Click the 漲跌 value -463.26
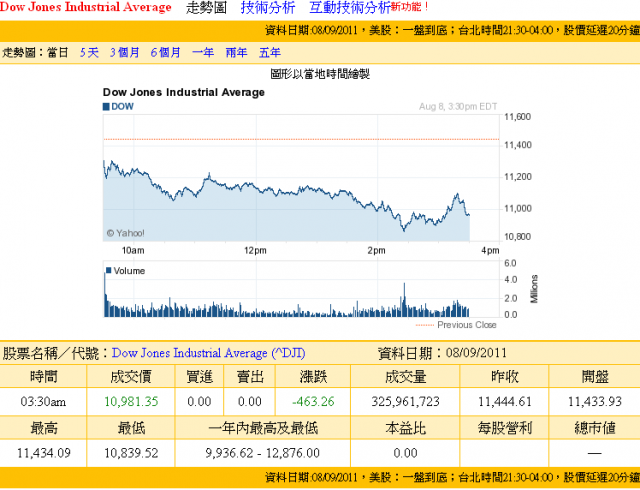This screenshot has height=490, width=640. coord(313,402)
